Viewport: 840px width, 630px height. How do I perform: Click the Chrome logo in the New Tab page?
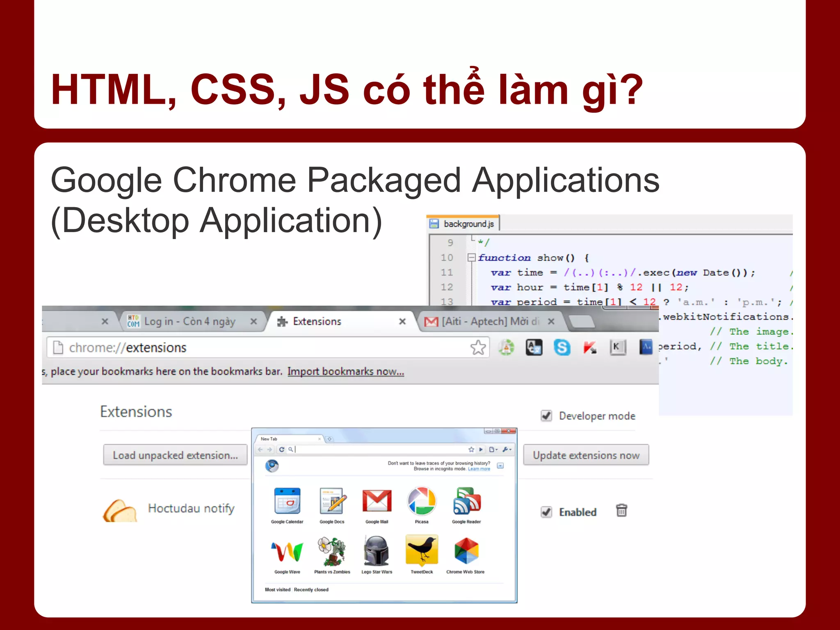click(x=272, y=466)
